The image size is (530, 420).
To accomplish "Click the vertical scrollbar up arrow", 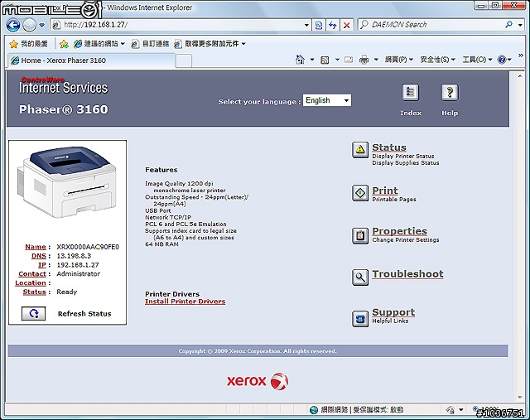I will [x=520, y=76].
